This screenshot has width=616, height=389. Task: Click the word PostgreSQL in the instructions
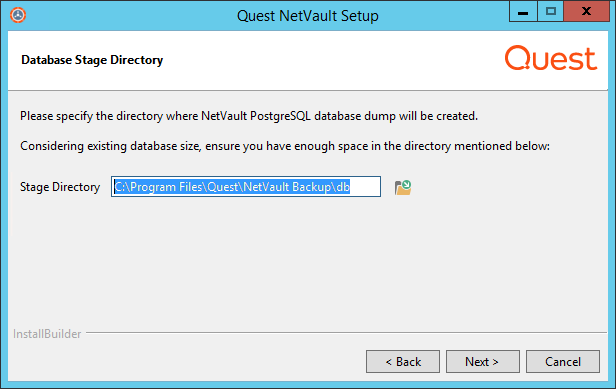point(280,116)
